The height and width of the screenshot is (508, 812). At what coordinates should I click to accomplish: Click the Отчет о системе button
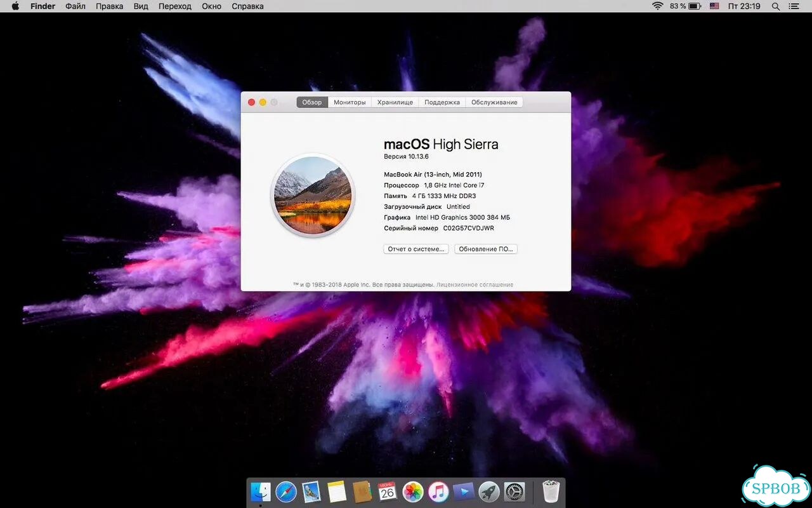416,249
